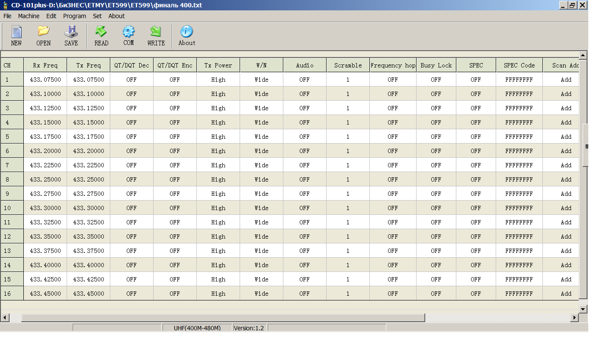590x364 pixels.
Task: Click Audio OFF cell in channel 13
Action: tap(305, 251)
